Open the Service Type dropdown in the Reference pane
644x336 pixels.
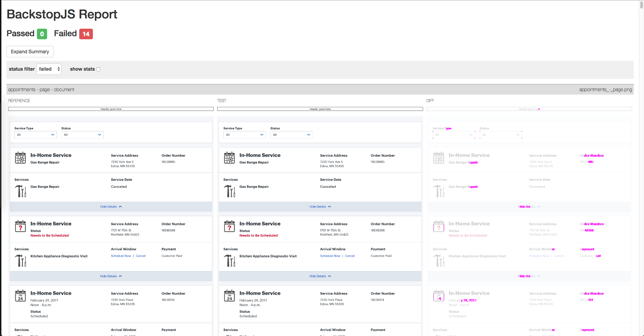click(x=35, y=135)
